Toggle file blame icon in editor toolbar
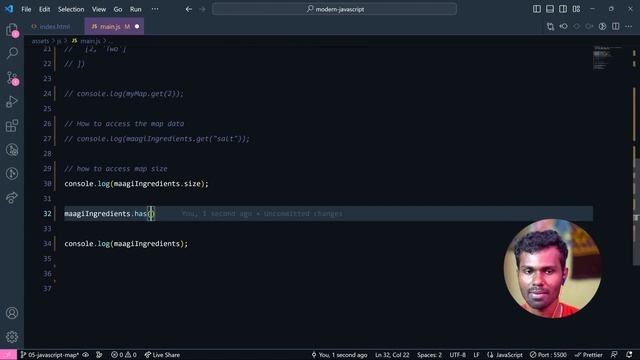 tap(602, 27)
